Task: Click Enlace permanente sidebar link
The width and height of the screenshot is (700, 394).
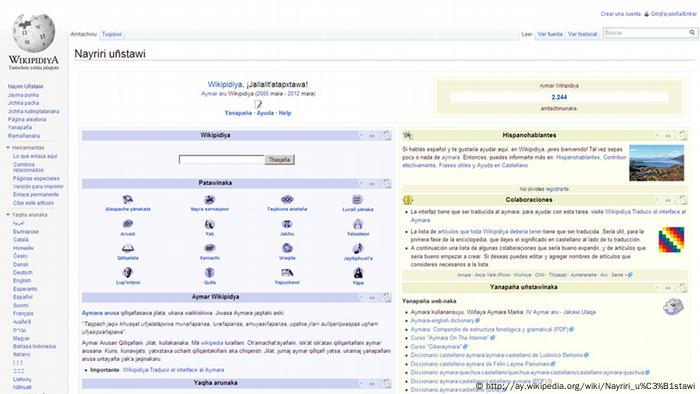Action: (36, 195)
